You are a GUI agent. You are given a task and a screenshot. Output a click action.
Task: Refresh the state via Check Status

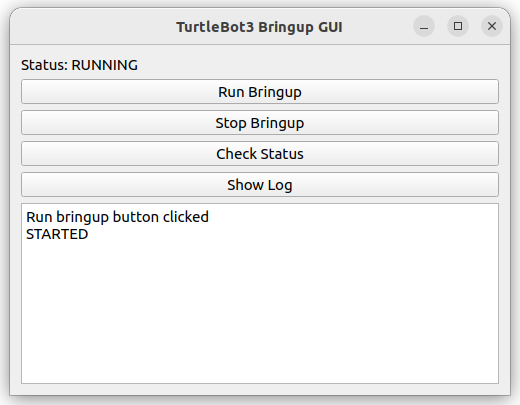click(260, 154)
